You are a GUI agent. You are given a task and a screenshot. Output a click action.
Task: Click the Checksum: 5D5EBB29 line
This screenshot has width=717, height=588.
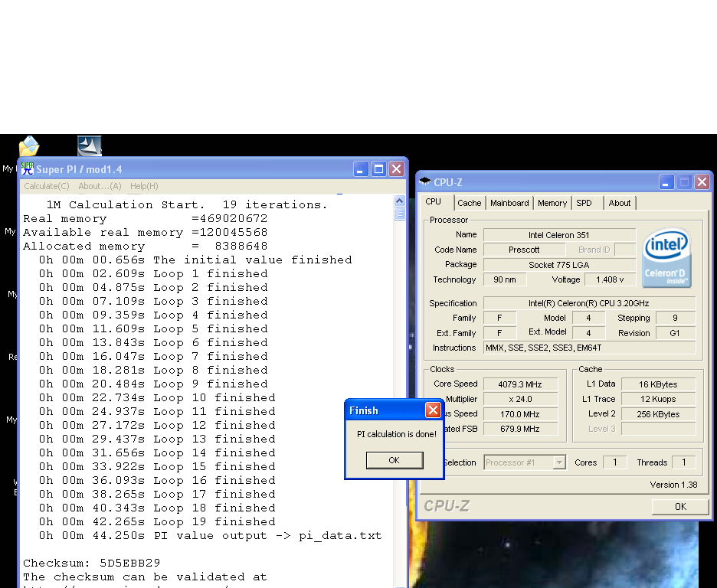click(x=91, y=563)
